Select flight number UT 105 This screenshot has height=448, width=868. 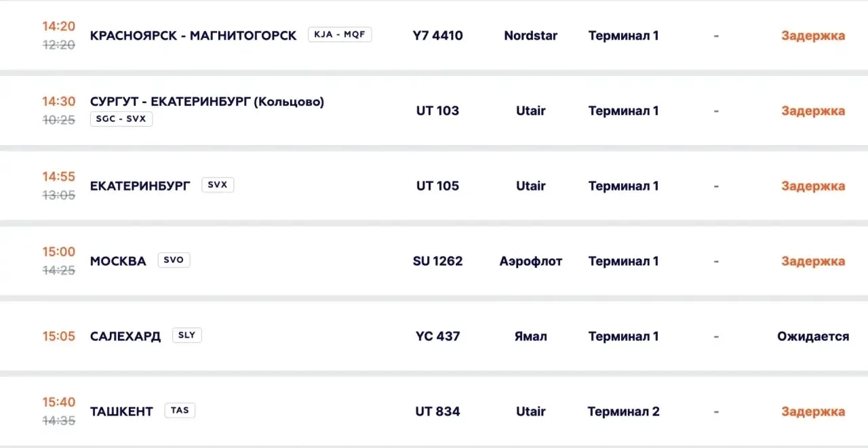437,186
